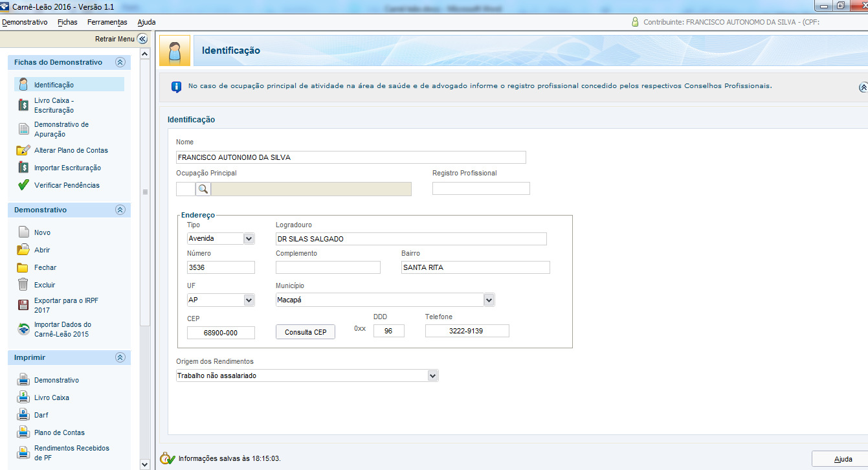Click the Logradouro input field
Image resolution: width=868 pixels, height=470 pixels.
coord(411,239)
